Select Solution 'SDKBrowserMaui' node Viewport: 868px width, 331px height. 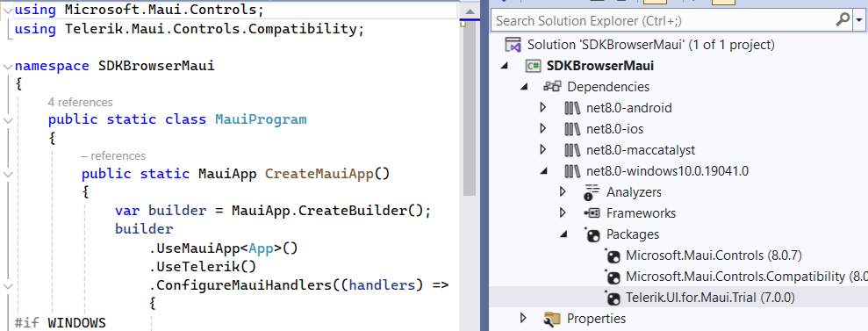click(650, 44)
